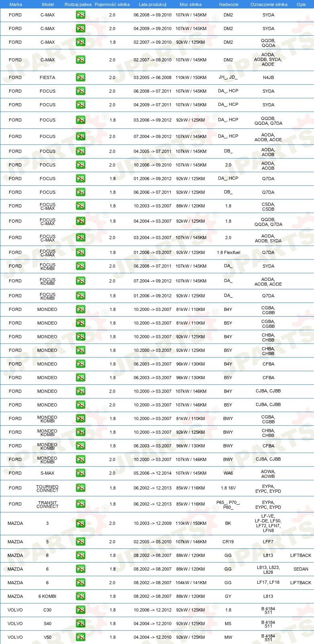Click the Opis column header
This screenshot has width=314, height=644.
coord(301,4)
